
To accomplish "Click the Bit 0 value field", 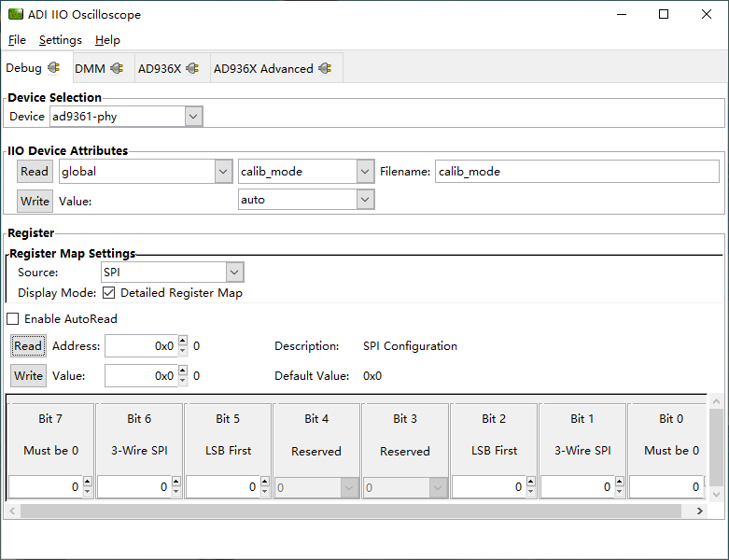I will (x=666, y=487).
